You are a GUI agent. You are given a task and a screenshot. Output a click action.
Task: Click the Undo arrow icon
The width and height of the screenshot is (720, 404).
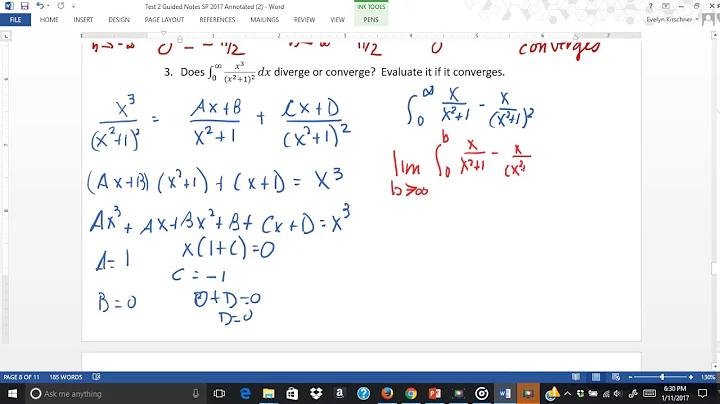40,6
